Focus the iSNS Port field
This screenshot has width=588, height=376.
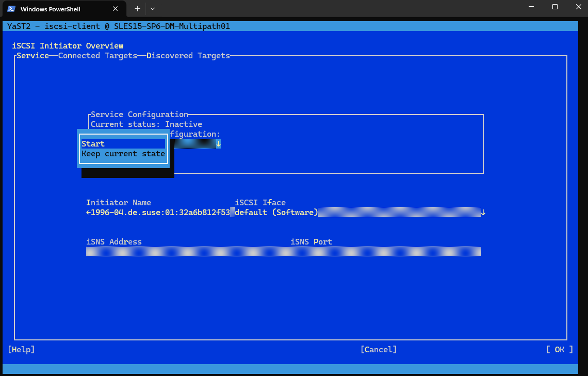[x=385, y=252]
